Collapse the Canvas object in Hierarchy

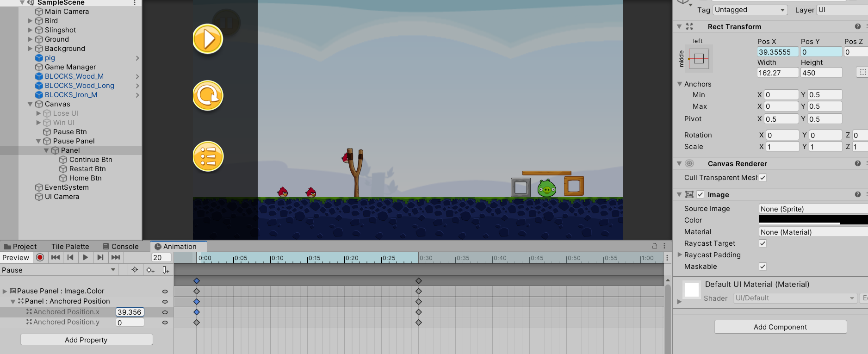coord(30,104)
